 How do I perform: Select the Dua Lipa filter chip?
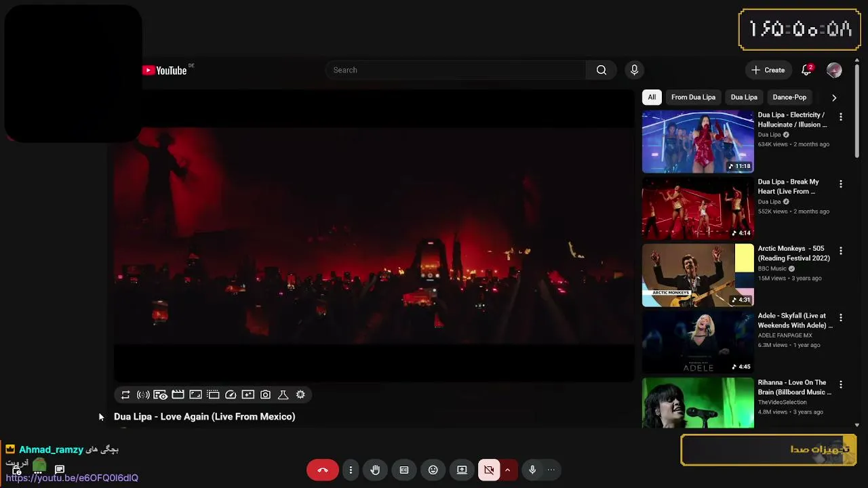click(x=744, y=97)
